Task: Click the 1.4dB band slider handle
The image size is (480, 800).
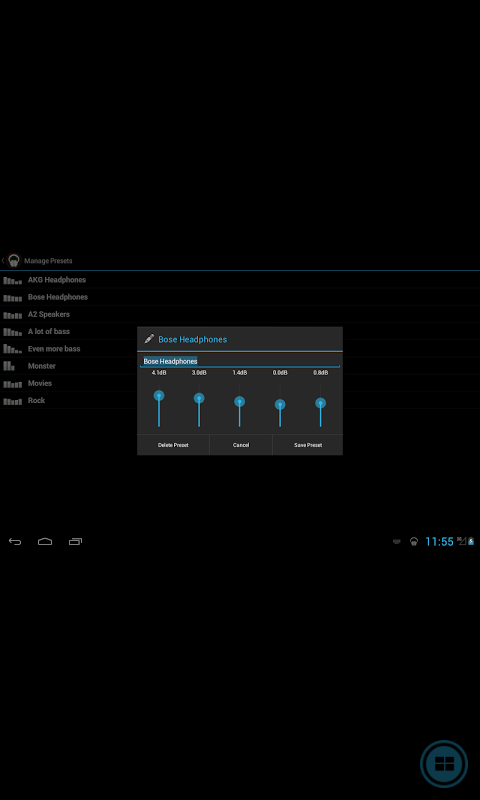Action: [239, 402]
